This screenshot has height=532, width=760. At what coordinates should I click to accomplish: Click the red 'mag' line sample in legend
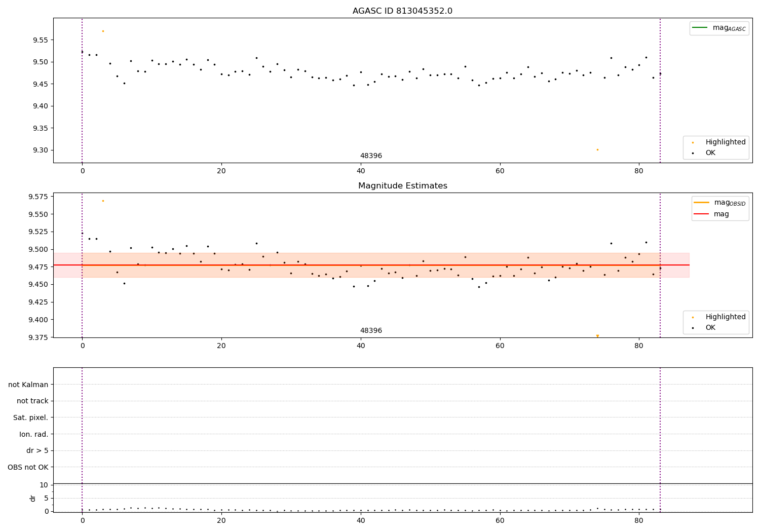701,214
